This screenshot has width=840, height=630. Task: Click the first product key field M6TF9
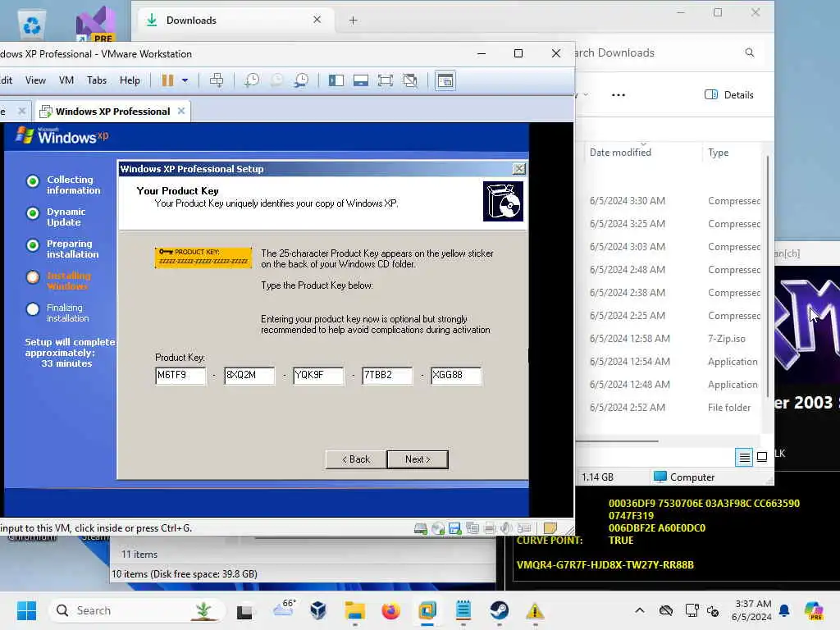click(180, 376)
